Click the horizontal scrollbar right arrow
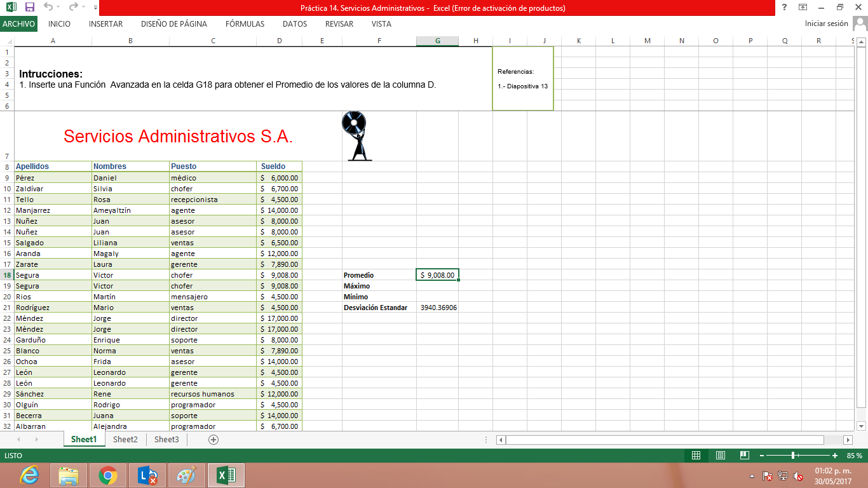Viewport: 868px width, 488px height. 848,440
